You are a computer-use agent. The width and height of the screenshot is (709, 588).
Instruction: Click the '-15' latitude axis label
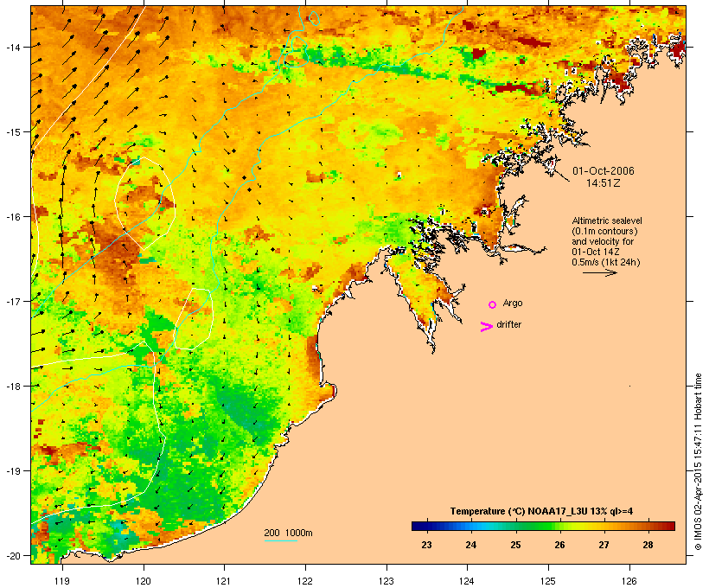[x=12, y=132]
